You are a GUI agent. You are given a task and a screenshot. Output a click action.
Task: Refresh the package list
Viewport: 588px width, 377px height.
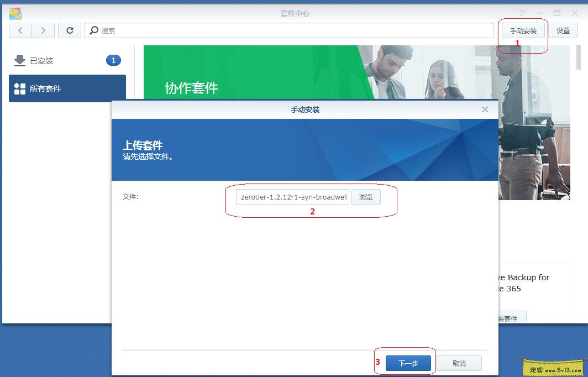69,30
